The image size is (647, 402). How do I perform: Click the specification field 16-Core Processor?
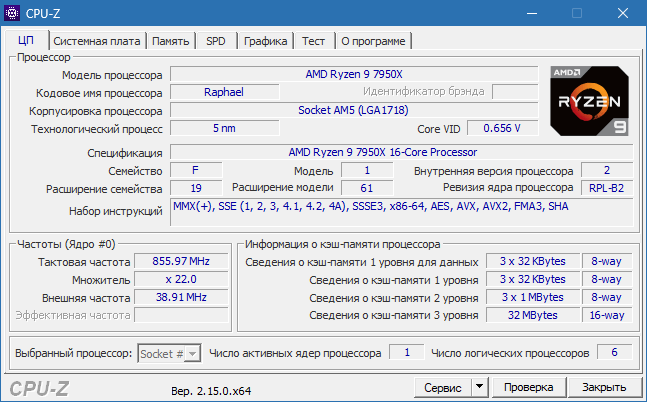click(401, 152)
